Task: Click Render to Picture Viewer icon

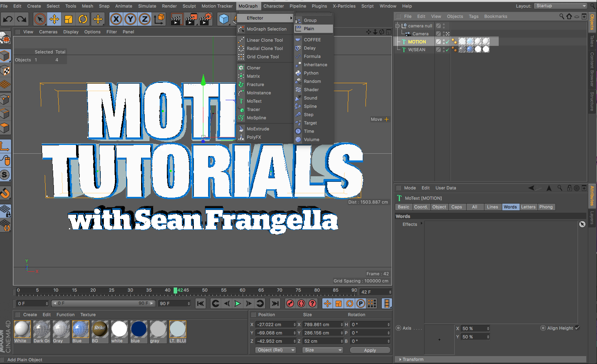Action: click(x=191, y=19)
